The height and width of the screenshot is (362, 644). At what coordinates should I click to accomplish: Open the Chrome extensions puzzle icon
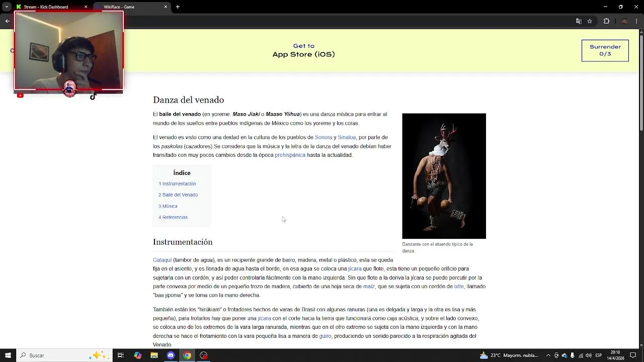606,21
